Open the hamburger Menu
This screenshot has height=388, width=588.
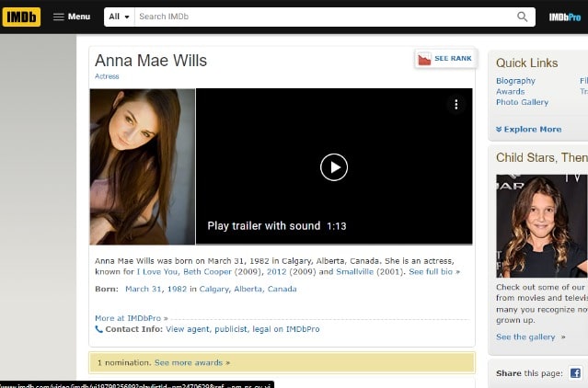click(x=71, y=17)
